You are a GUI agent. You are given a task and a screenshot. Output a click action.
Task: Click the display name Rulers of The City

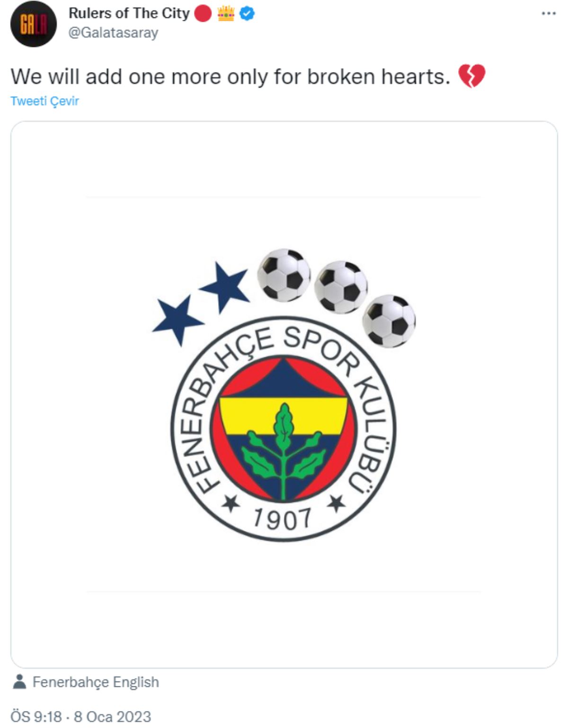[129, 13]
